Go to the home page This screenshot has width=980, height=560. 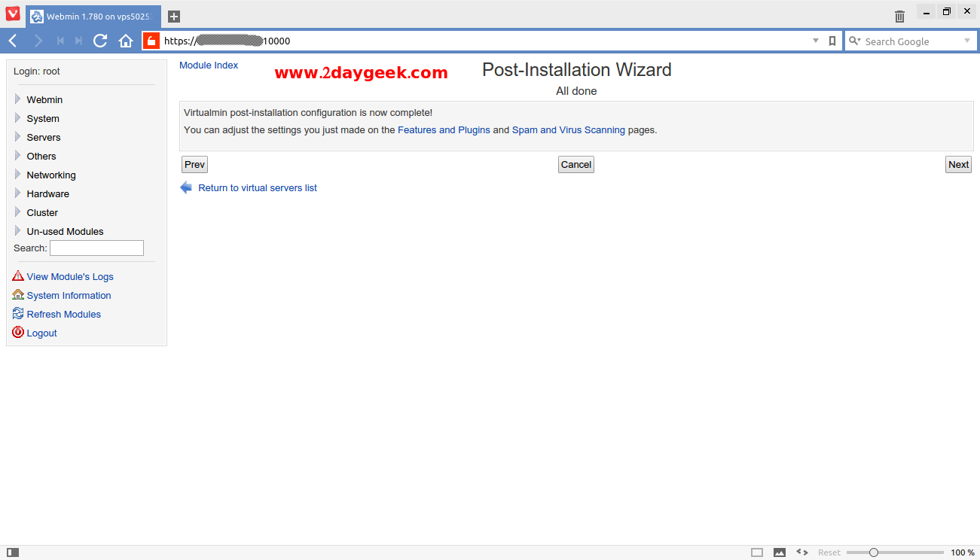[x=126, y=41]
